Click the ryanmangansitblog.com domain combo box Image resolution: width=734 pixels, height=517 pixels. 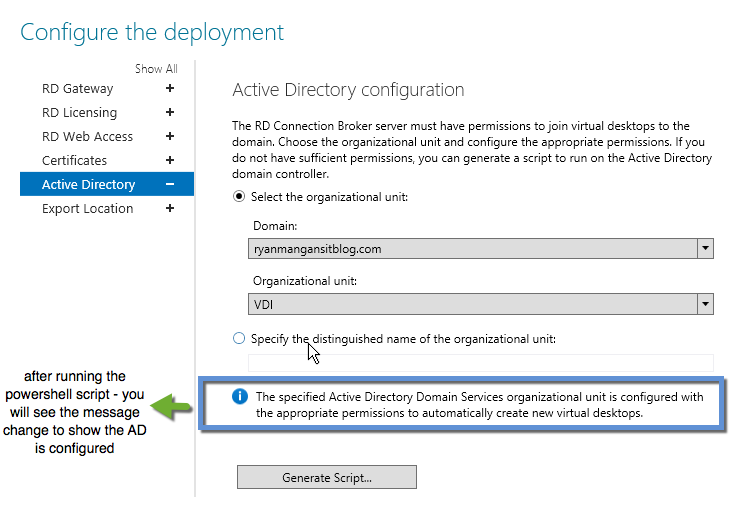coord(481,248)
